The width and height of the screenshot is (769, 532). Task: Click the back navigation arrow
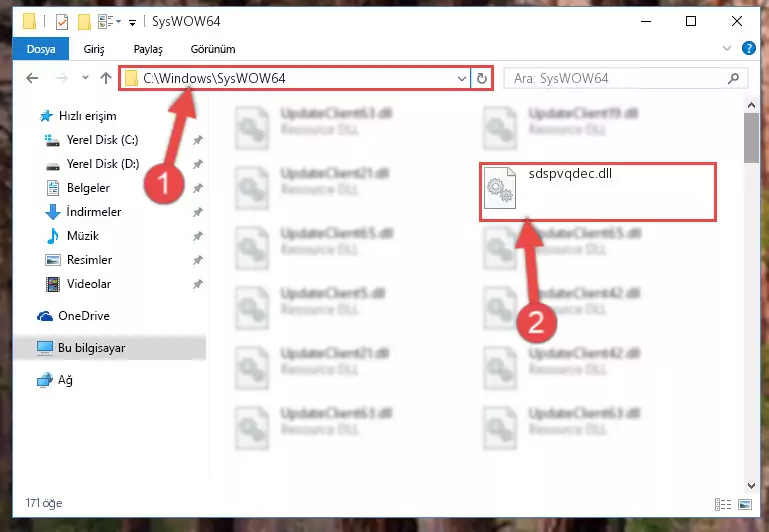[x=32, y=78]
